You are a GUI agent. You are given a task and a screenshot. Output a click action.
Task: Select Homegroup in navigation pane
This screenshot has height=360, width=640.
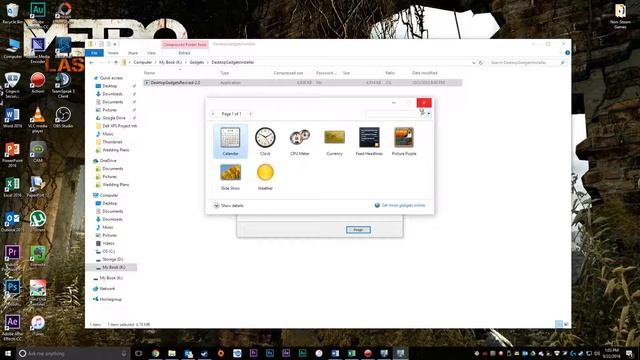(x=110, y=299)
